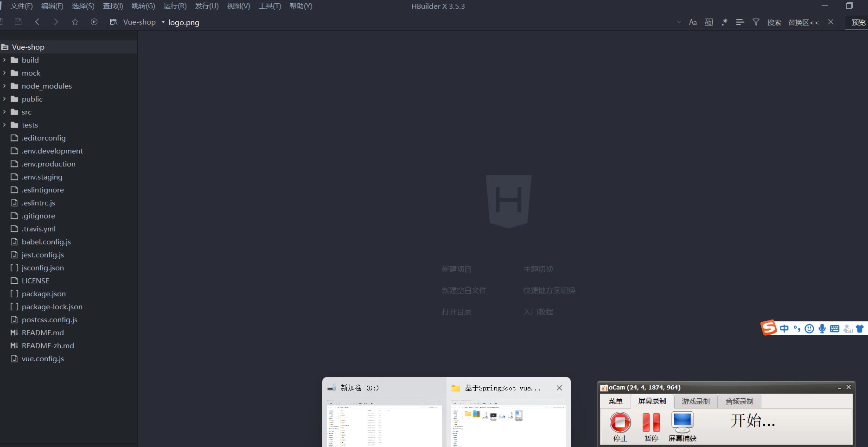Click the 搜索 search button

(774, 22)
